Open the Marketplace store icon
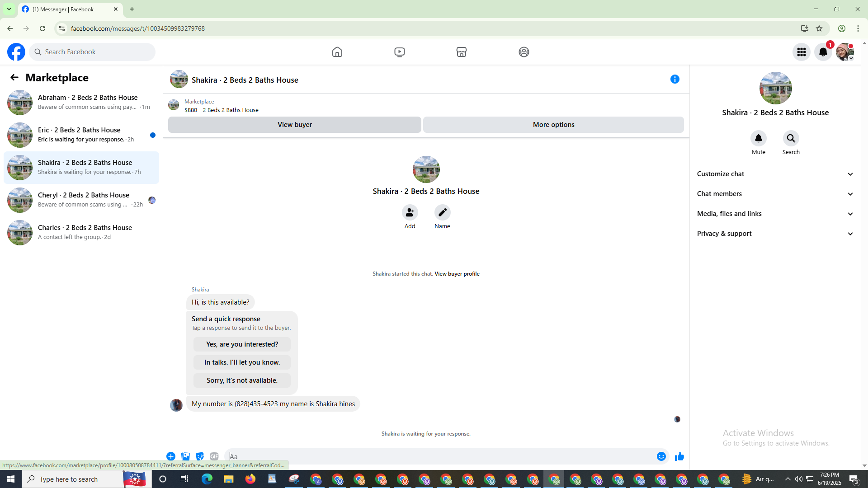The image size is (868, 488). pyautogui.click(x=462, y=52)
